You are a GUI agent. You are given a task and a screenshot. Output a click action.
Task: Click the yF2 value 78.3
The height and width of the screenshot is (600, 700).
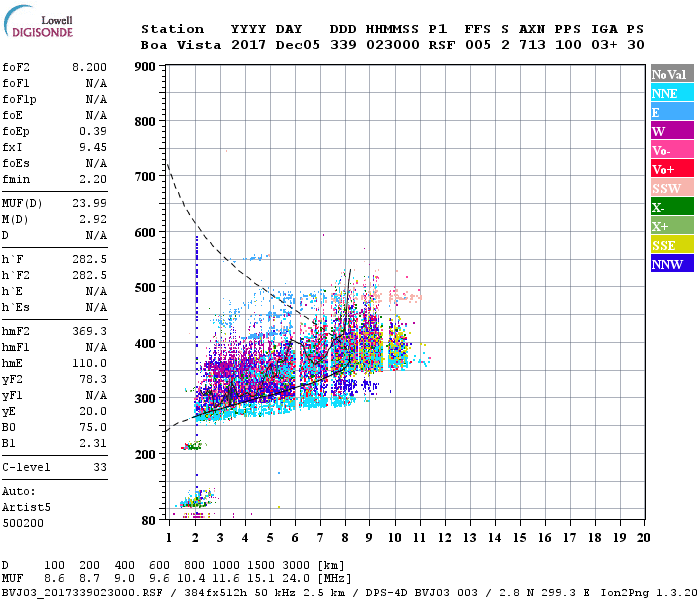tap(93, 379)
